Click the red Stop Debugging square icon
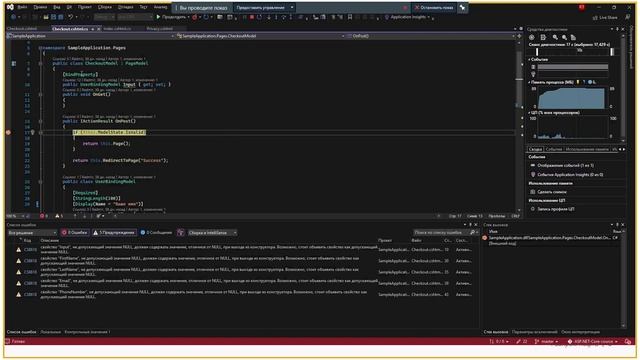This screenshot has width=640, height=360. [x=252, y=17]
